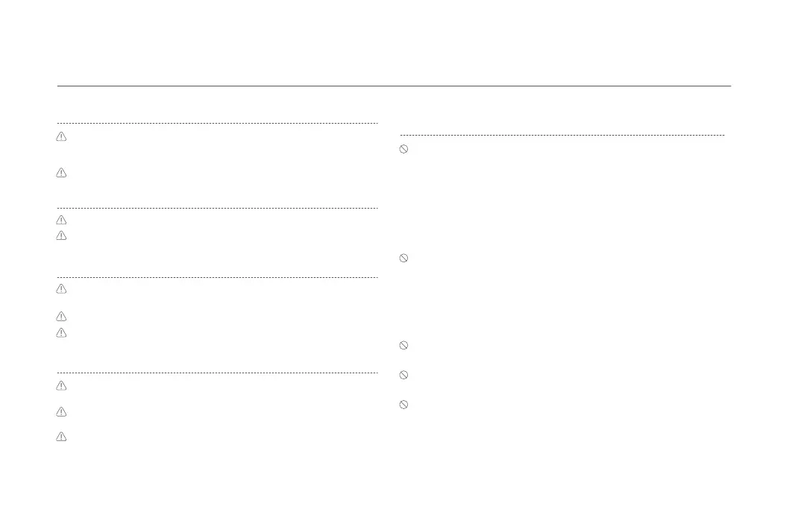Select the last warning triangle in section four

(x=62, y=437)
